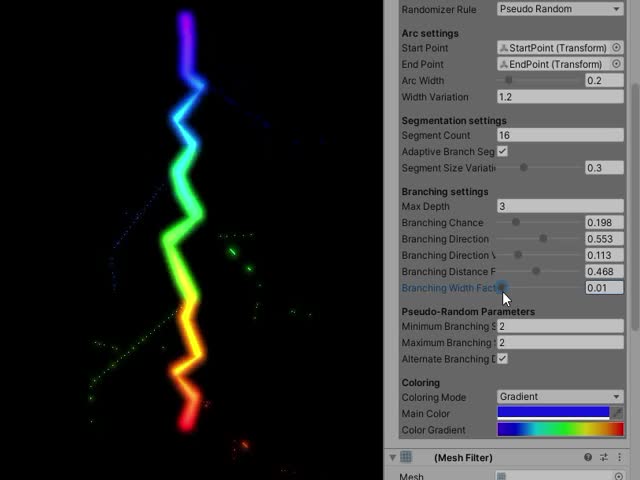Open Mesh Filter help icon
Image resolution: width=640 pixels, height=480 pixels.
coord(588,457)
